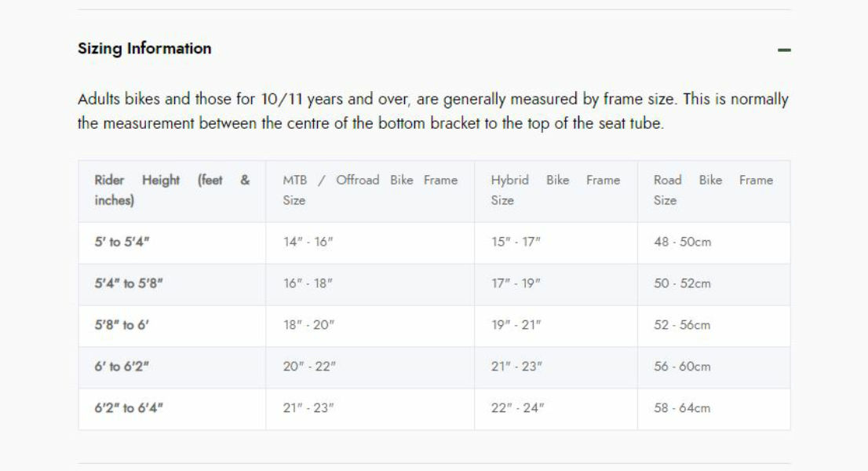Click the Rider Height column header
The width and height of the screenshot is (868, 471).
[x=172, y=191]
